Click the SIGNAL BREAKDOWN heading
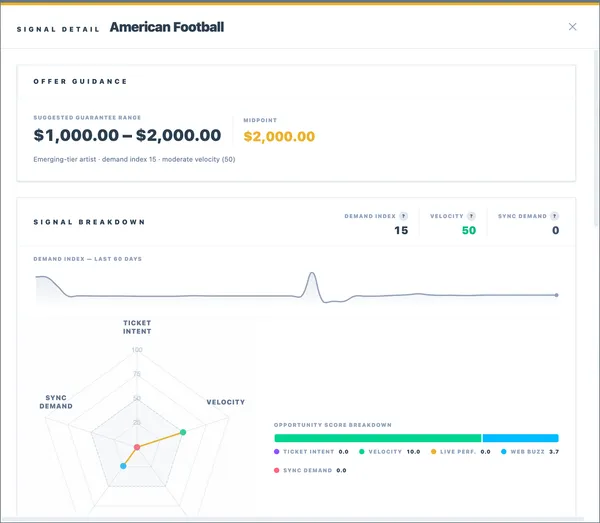 pyautogui.click(x=90, y=222)
